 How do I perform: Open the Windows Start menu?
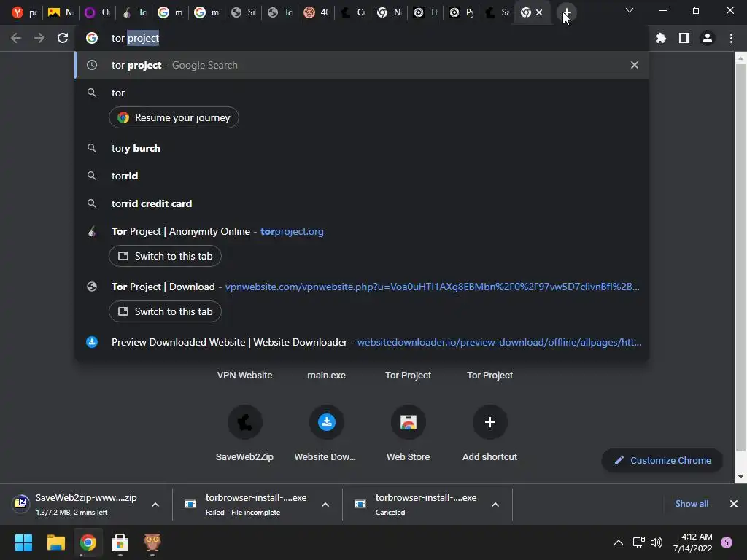pyautogui.click(x=23, y=542)
